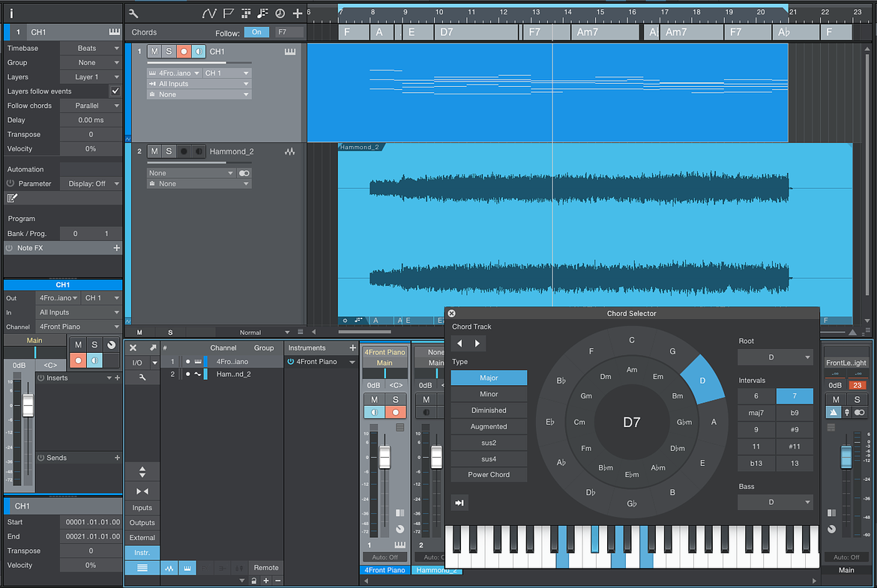The height and width of the screenshot is (588, 877).
Task: Toggle monitor on CH1 track
Action: click(x=199, y=52)
